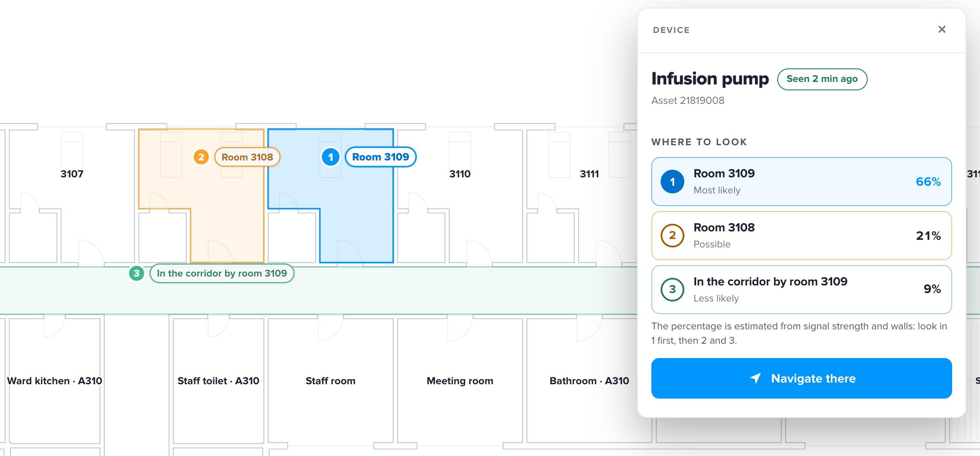Click green outlined number 3 badge in panel
This screenshot has width=980, height=456.
672,289
